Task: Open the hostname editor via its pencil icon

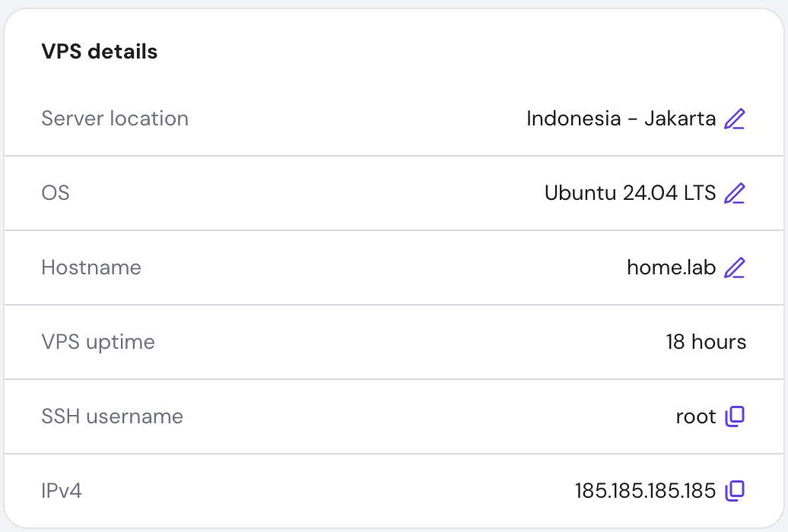Action: 735,268
